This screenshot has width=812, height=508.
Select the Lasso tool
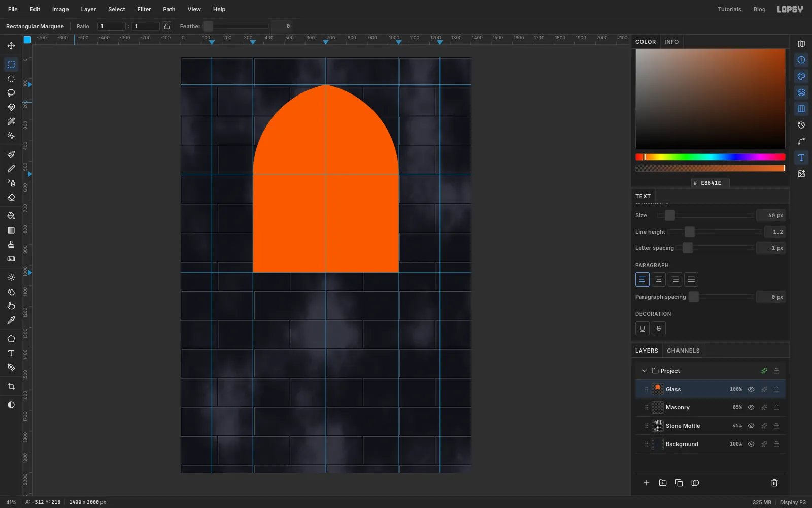(11, 93)
